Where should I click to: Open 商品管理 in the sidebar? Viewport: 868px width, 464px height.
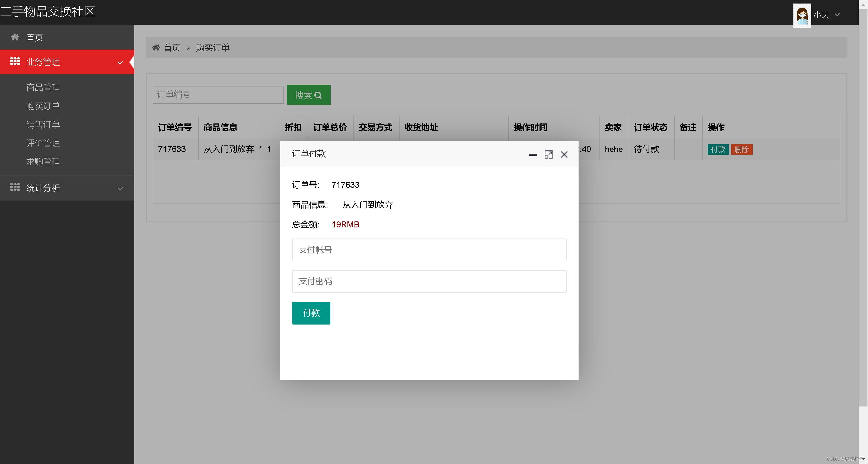tap(43, 88)
